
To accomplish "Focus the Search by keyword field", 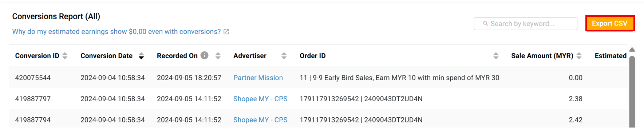I will 525,24.
